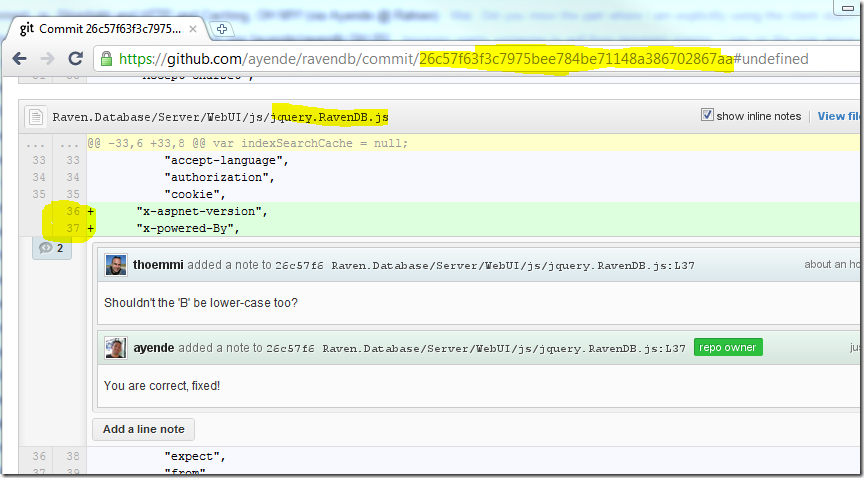Open commit 26c57f6 link in ayende's note
This screenshot has width=864, height=478.
[290, 348]
